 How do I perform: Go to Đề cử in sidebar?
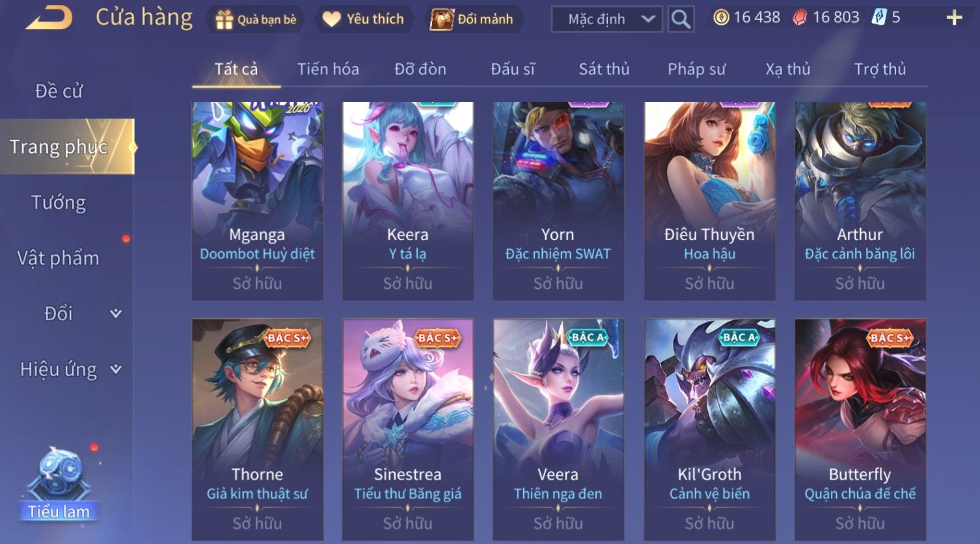(59, 91)
